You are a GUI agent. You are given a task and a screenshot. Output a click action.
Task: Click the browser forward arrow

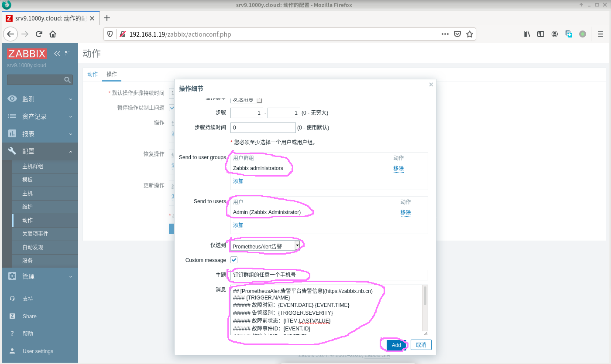pyautogui.click(x=25, y=34)
